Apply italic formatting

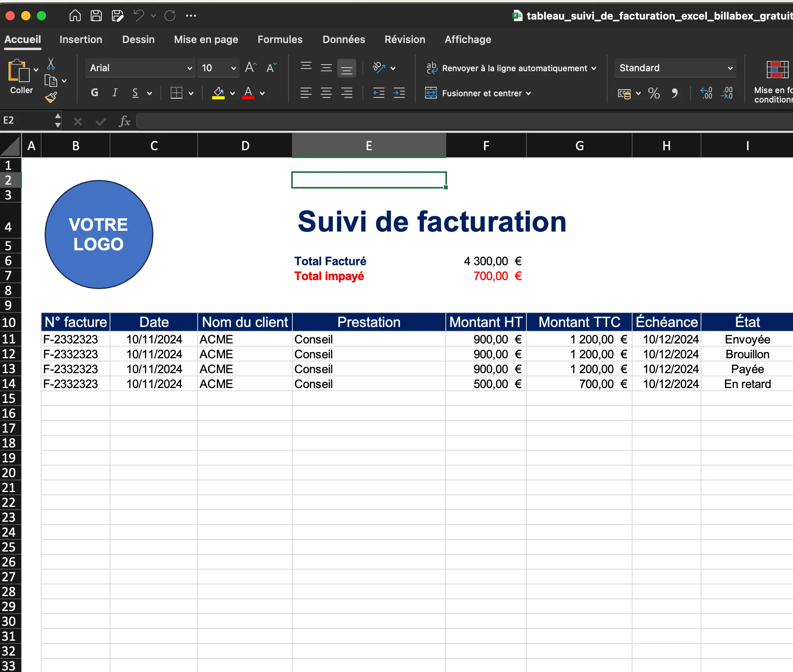[115, 93]
